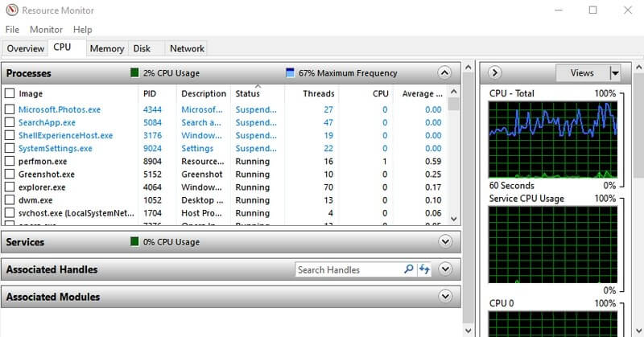This screenshot has height=337, width=644.
Task: Switch to the Overview tab
Action: (26, 48)
